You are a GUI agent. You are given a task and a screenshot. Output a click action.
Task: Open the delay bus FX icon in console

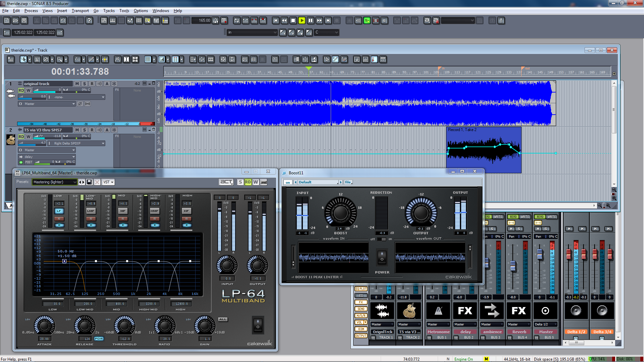465,311
